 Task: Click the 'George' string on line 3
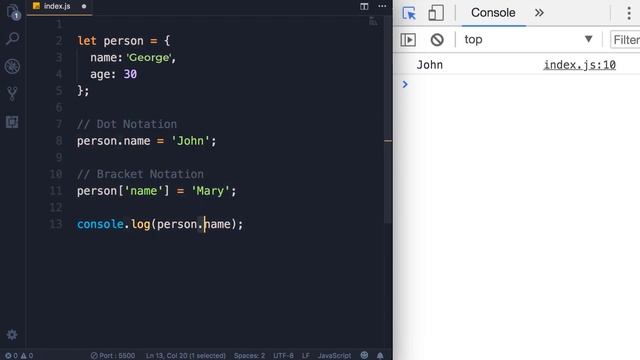pos(149,58)
